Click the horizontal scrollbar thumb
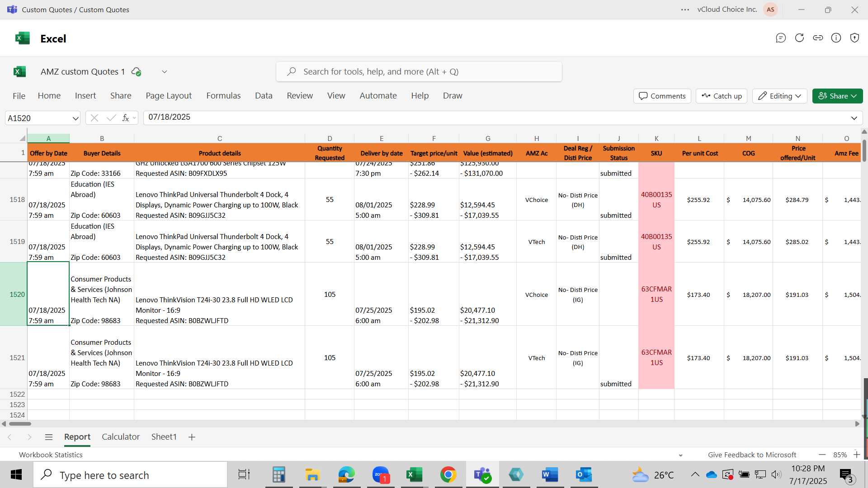The height and width of the screenshot is (488, 868). coord(20,424)
